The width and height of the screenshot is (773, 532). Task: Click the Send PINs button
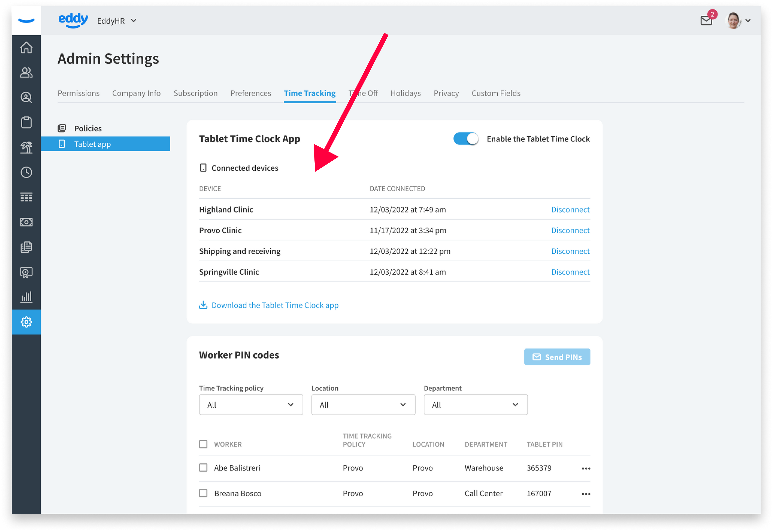(x=557, y=357)
